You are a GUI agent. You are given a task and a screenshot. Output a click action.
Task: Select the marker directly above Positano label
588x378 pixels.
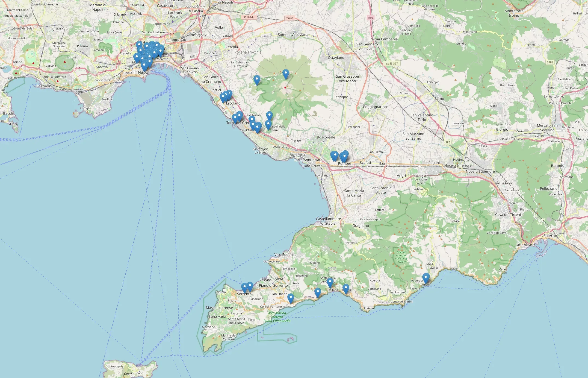[330, 283]
